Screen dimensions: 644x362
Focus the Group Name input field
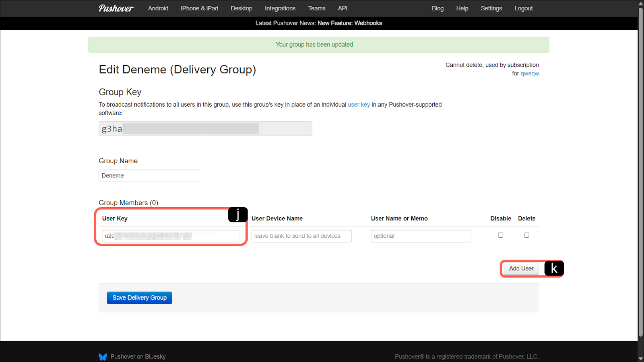coord(149,176)
